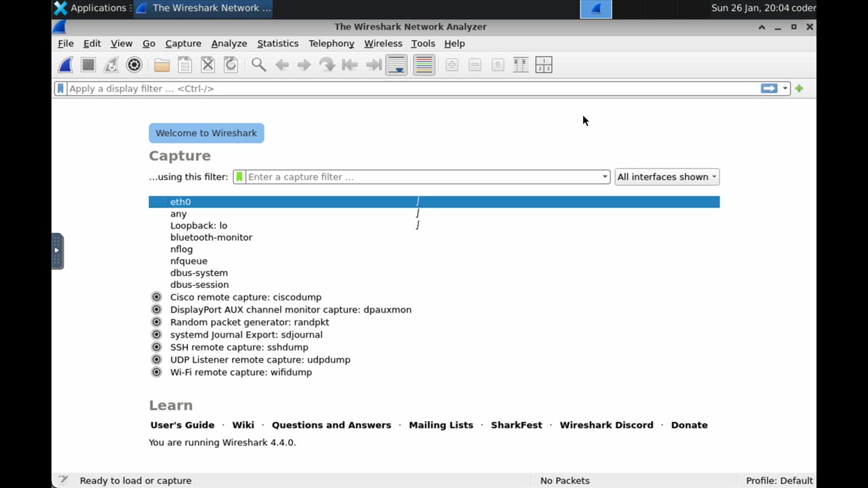Open the display filter history dropdown

point(785,89)
